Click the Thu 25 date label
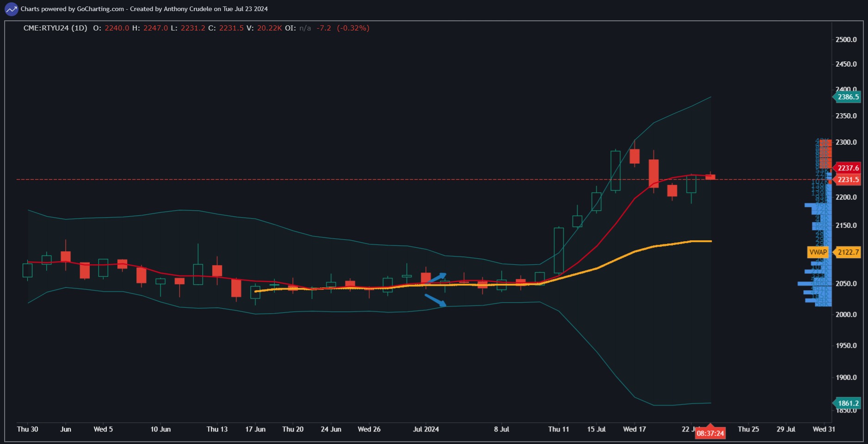The height and width of the screenshot is (444, 868). [x=748, y=429]
